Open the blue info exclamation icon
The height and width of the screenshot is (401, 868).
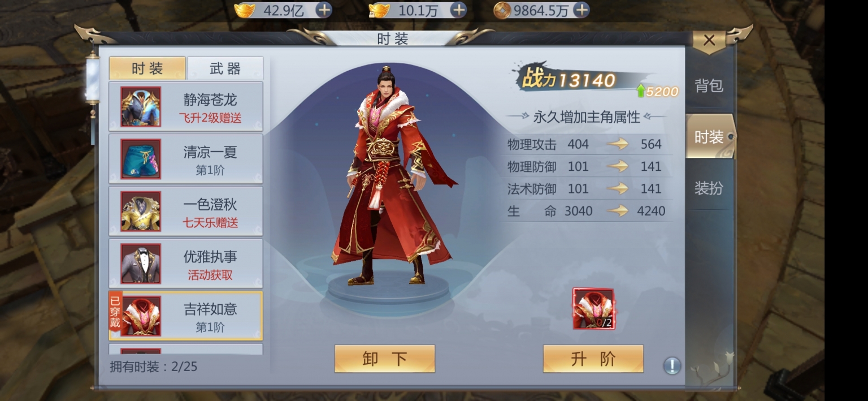coord(672,365)
